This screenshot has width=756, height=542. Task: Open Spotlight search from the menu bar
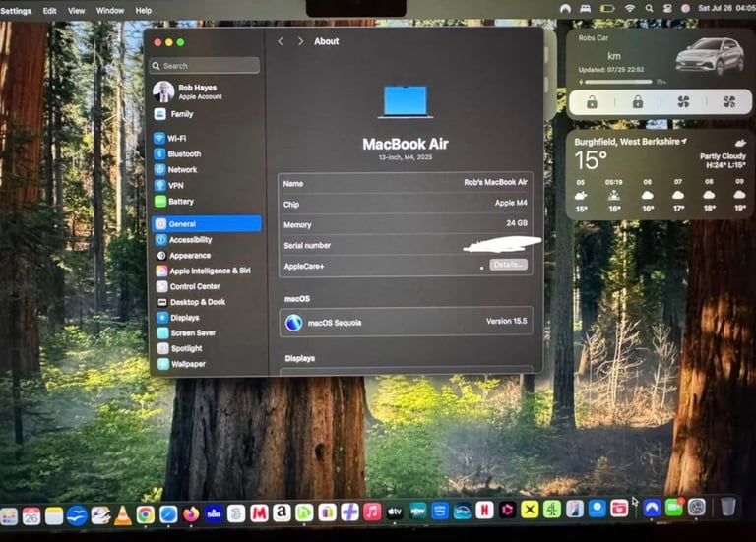point(649,8)
